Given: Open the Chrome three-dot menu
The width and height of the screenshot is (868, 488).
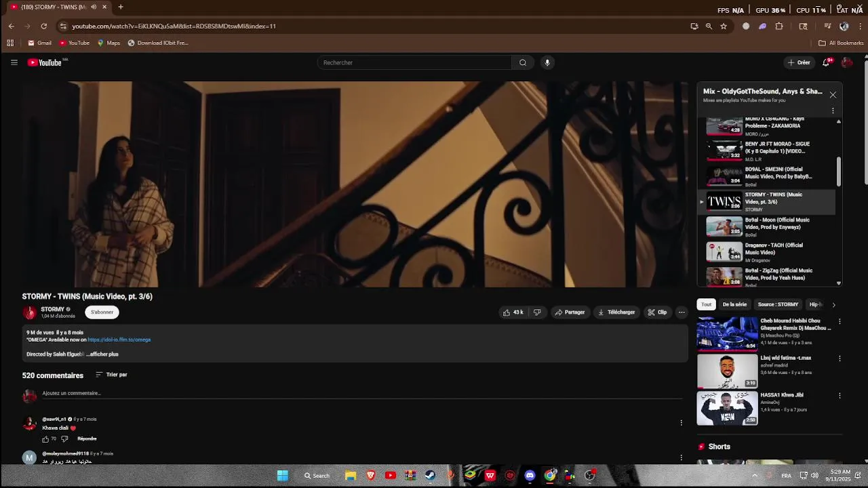Looking at the screenshot, I should (861, 26).
